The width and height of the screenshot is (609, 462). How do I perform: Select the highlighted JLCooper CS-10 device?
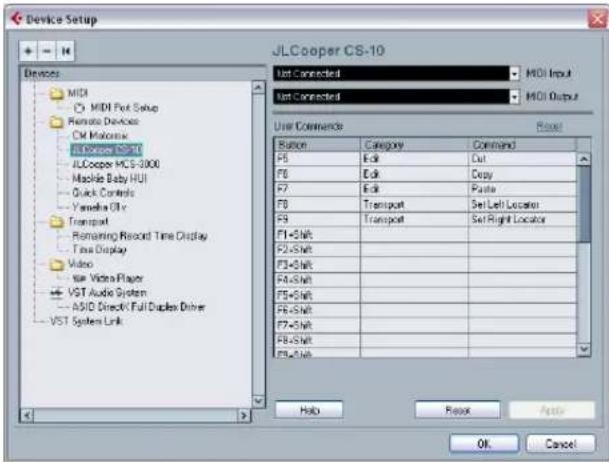click(106, 150)
